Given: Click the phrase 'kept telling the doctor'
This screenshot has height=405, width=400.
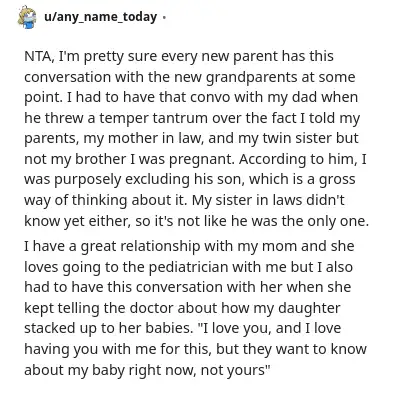Looking at the screenshot, I should pos(99,308).
